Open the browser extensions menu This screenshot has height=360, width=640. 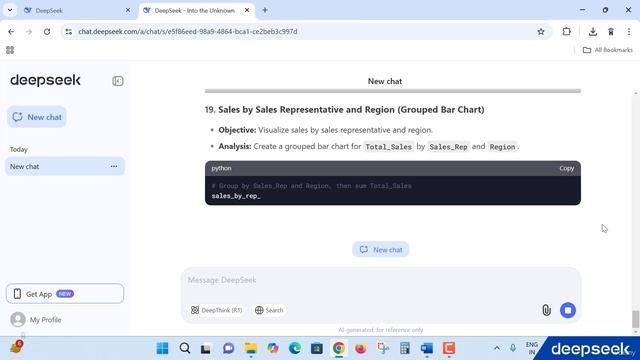point(567,31)
